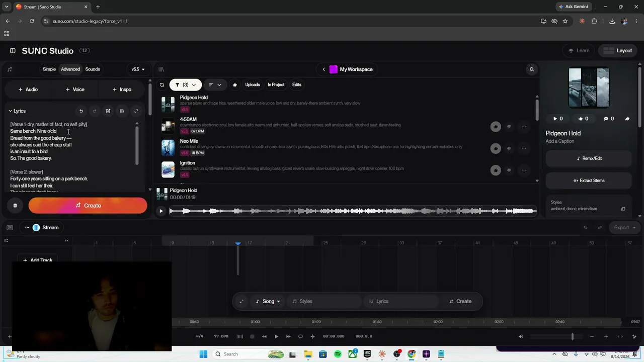The image size is (644, 362).
Task: Undo the last lyrics change
Action: 81,111
